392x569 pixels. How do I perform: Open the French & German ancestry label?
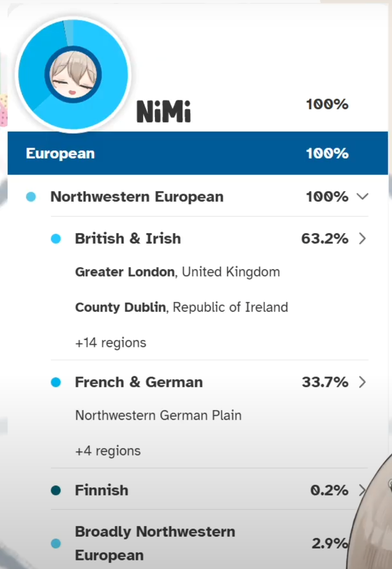[139, 382]
